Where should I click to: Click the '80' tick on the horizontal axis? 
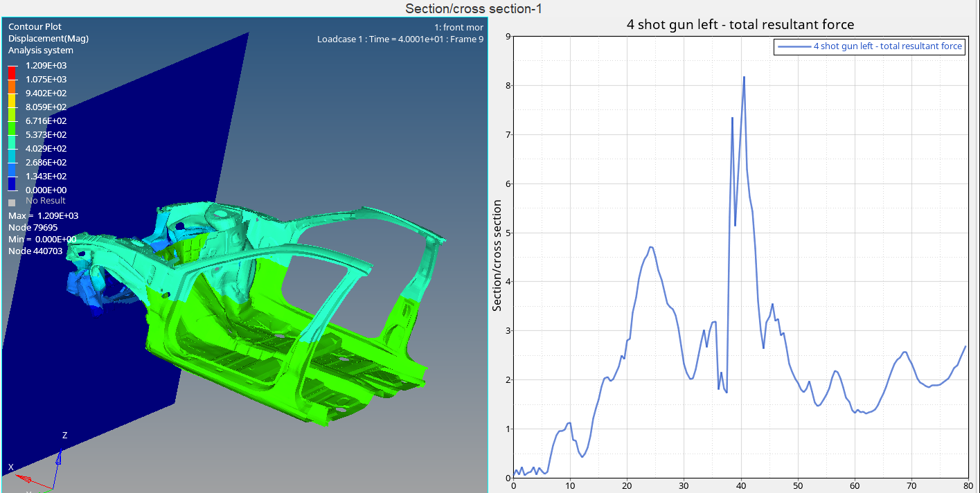click(x=968, y=486)
